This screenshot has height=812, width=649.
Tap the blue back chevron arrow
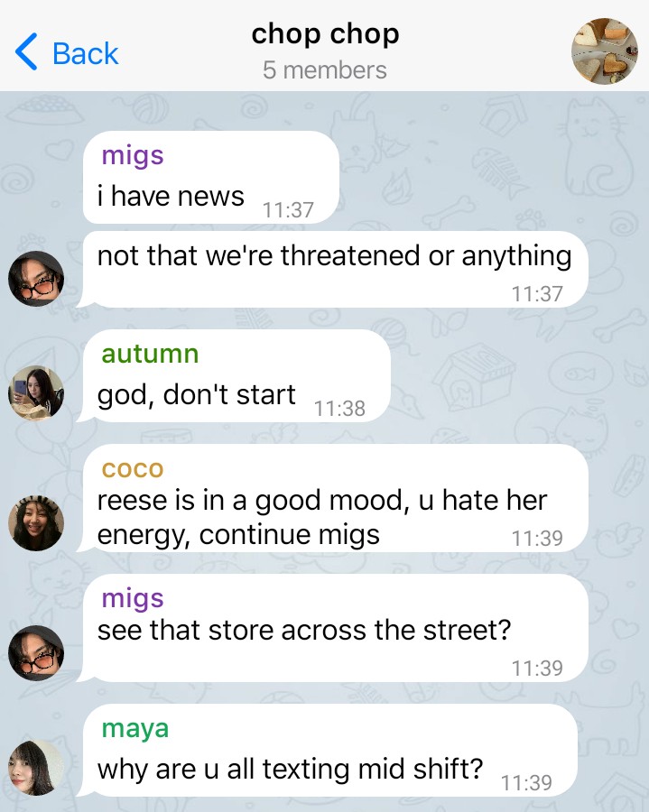click(26, 51)
